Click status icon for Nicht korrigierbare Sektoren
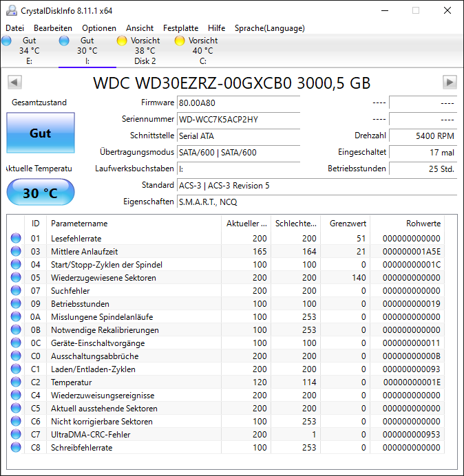Viewport: 464px width, 476px height. [x=16, y=421]
